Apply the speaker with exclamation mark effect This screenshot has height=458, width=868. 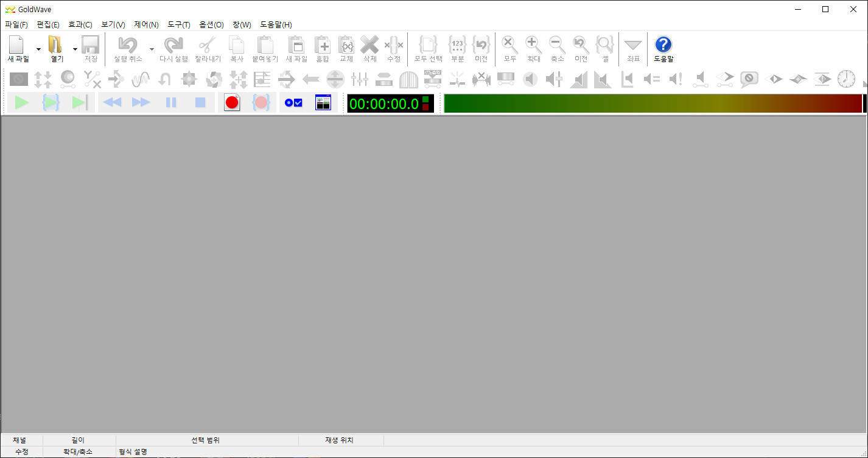676,79
